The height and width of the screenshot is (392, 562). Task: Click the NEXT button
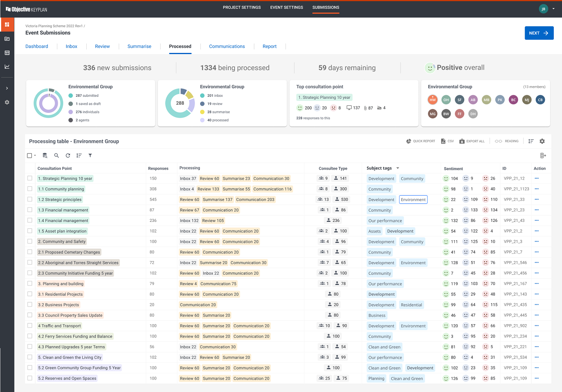[539, 33]
